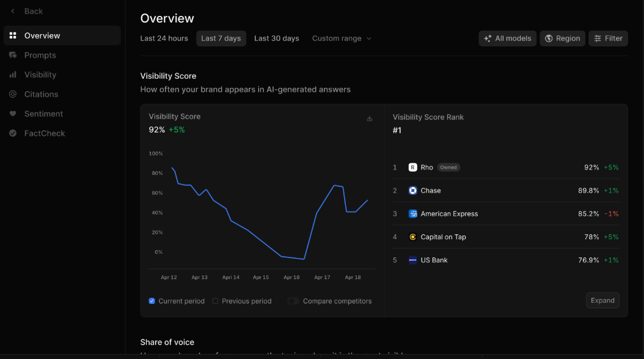The image size is (644, 359).
Task: Click the globe icon in Region button
Action: (549, 39)
